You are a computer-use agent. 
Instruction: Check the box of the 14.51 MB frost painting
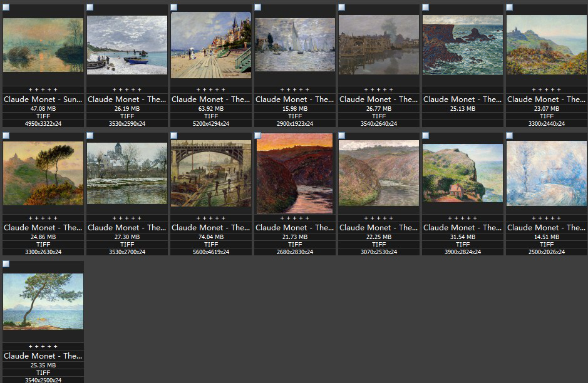coord(510,136)
